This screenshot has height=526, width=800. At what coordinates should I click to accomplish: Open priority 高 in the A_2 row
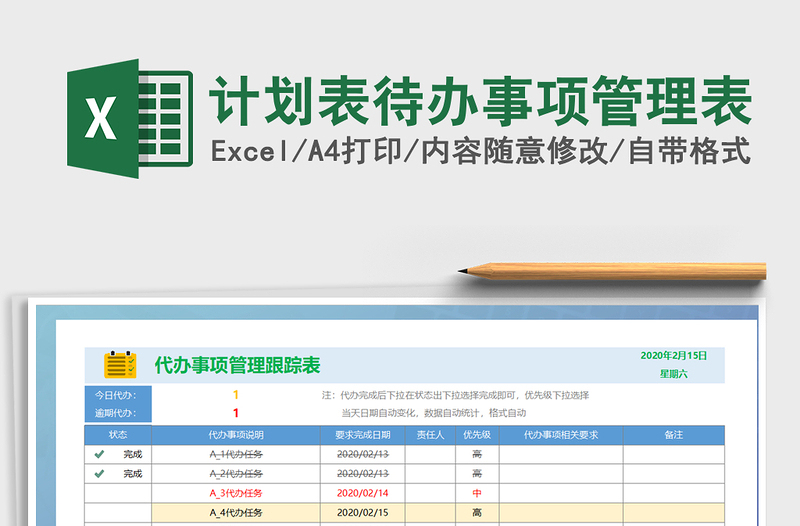point(477,473)
